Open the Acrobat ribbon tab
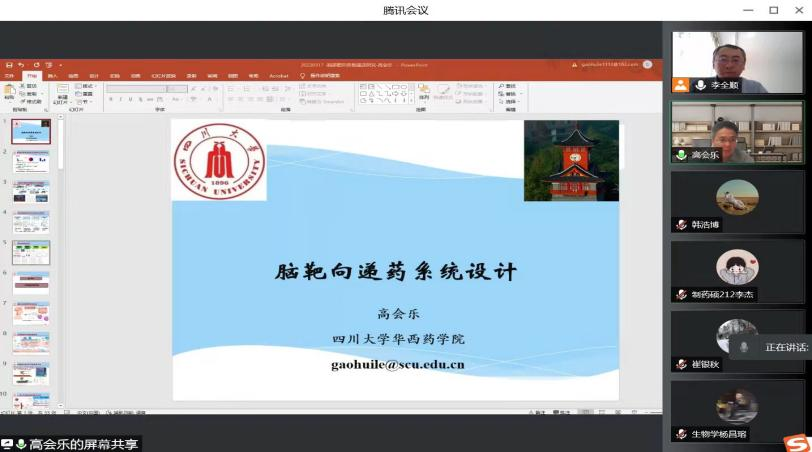Screen dimensions: 812x452 [279, 75]
